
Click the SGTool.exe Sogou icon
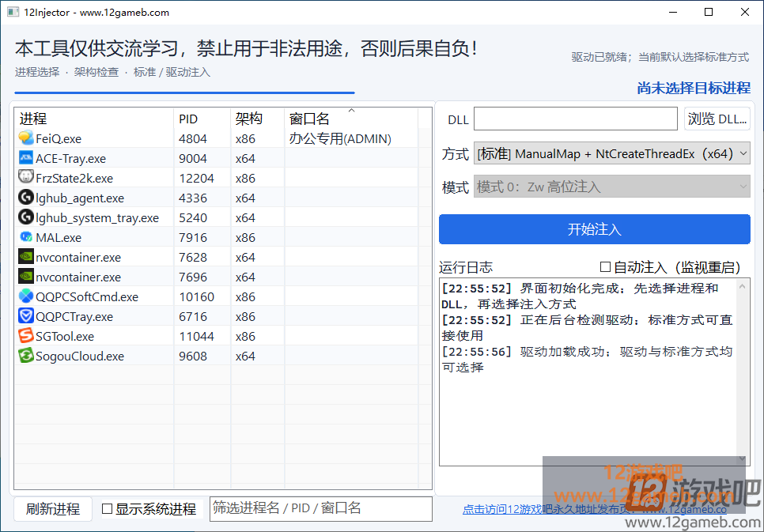point(26,336)
